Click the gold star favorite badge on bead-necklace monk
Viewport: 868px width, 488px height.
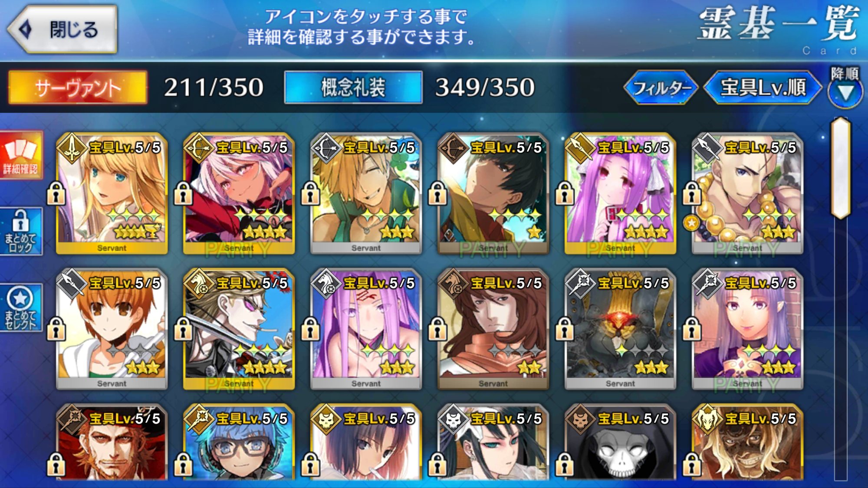tap(691, 223)
